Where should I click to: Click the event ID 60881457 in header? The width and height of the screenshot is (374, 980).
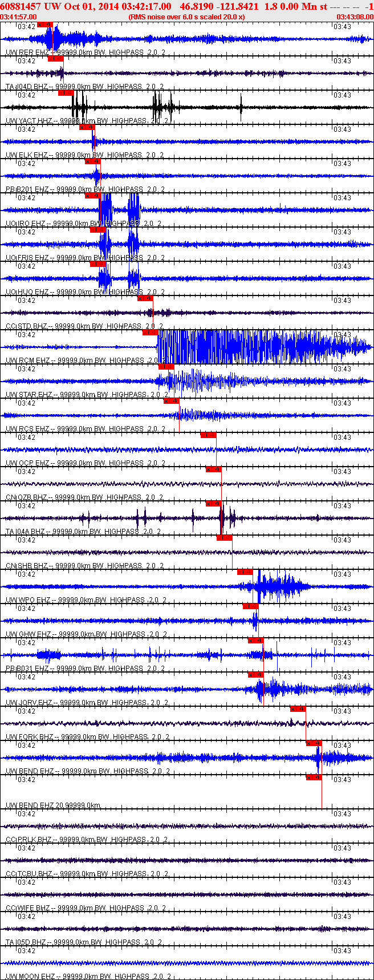point(19,6)
